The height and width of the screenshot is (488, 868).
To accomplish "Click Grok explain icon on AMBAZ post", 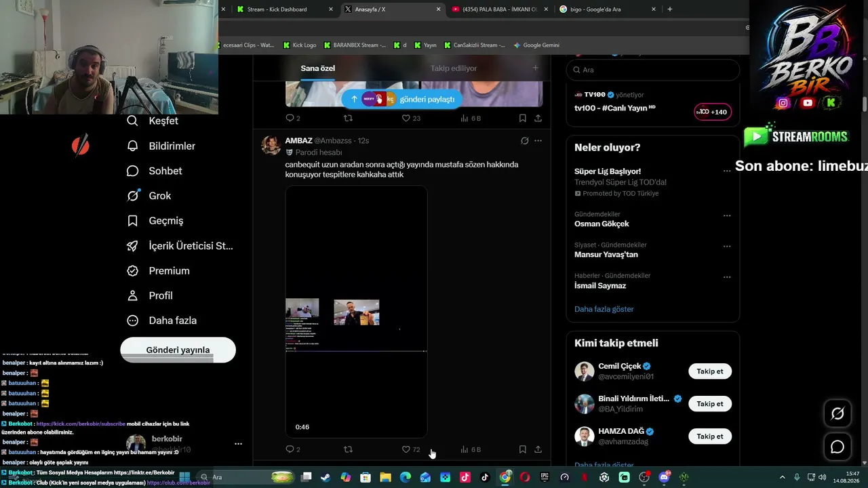I will 524,141.
